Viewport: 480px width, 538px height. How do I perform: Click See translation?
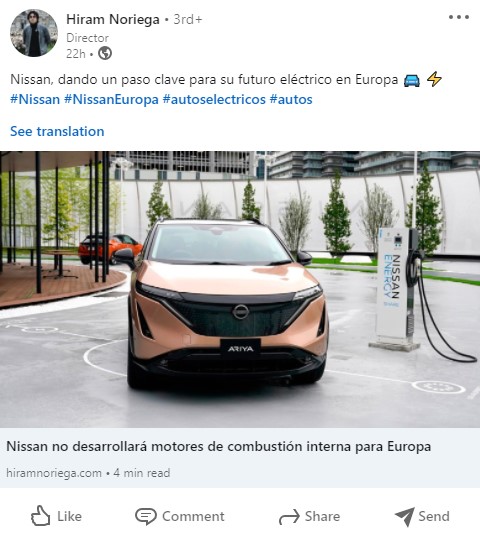pos(57,131)
